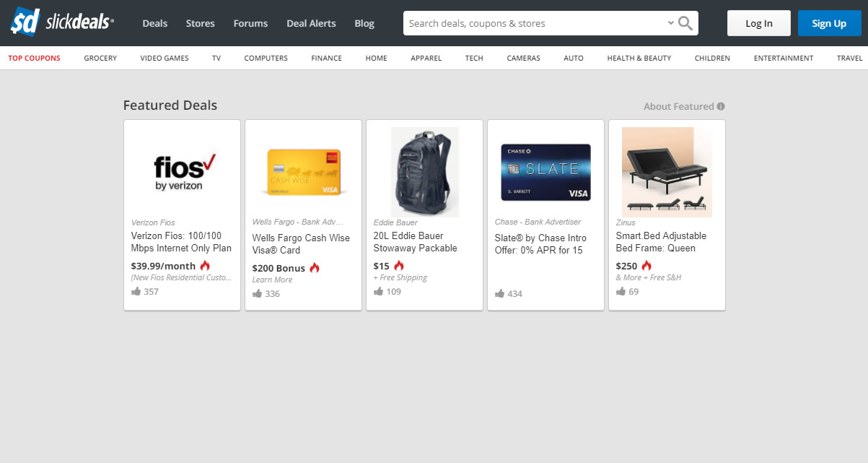This screenshot has height=463, width=868.
Task: Click the About Featured link
Action: click(x=678, y=106)
